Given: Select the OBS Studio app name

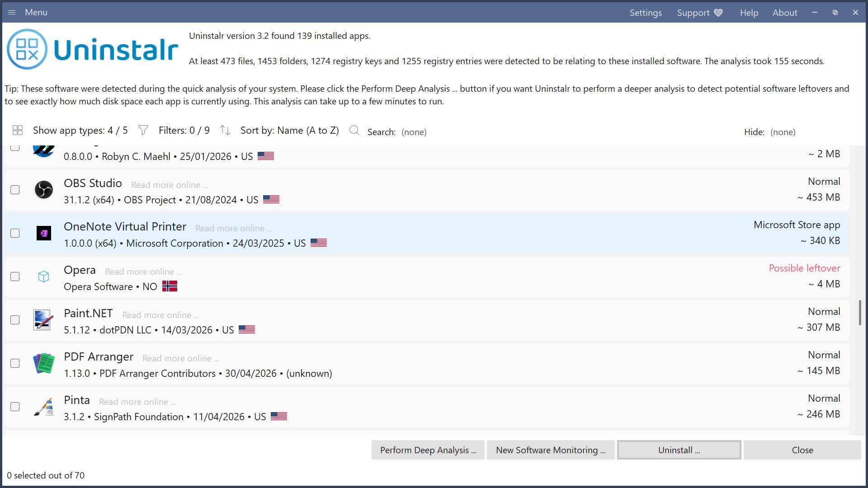Looking at the screenshot, I should [93, 183].
